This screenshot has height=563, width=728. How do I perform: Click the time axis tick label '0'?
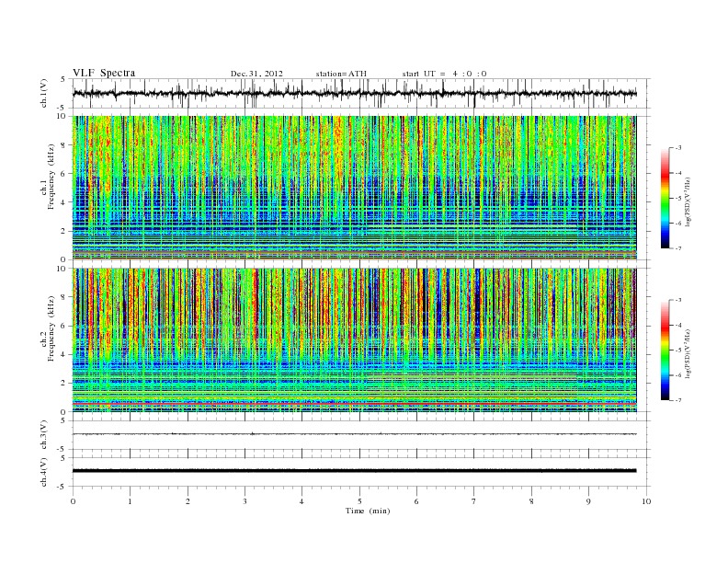click(73, 501)
